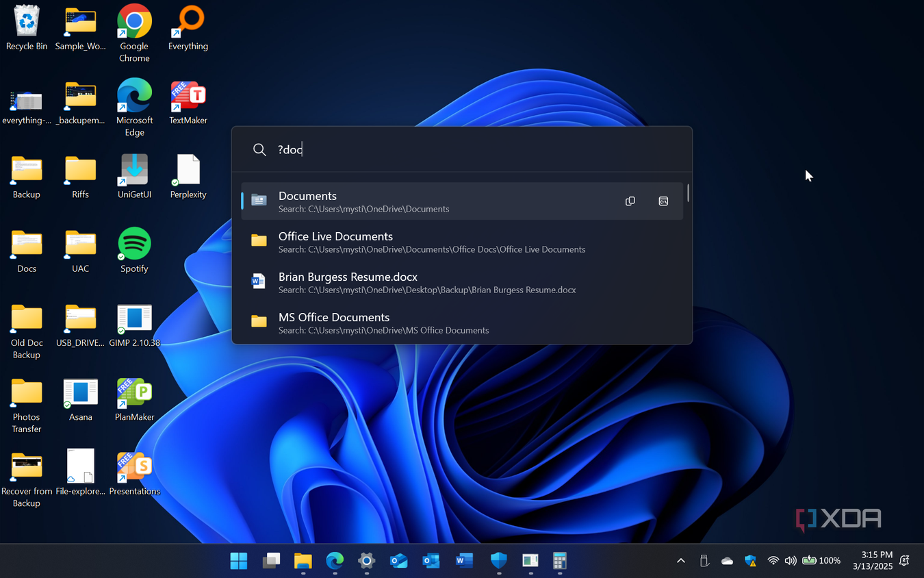Open the Everything desktop shortcut
The image size is (924, 578).
coord(188,29)
